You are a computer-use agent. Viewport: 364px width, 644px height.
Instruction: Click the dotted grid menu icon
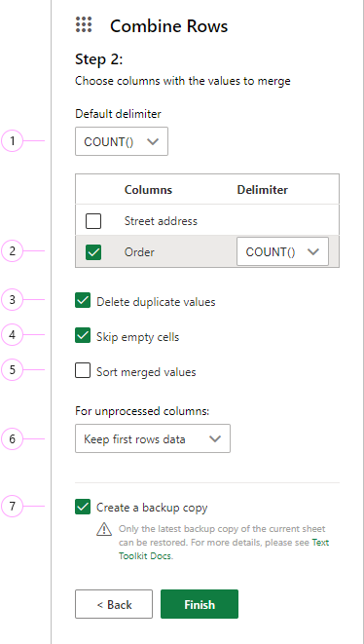pos(84,24)
